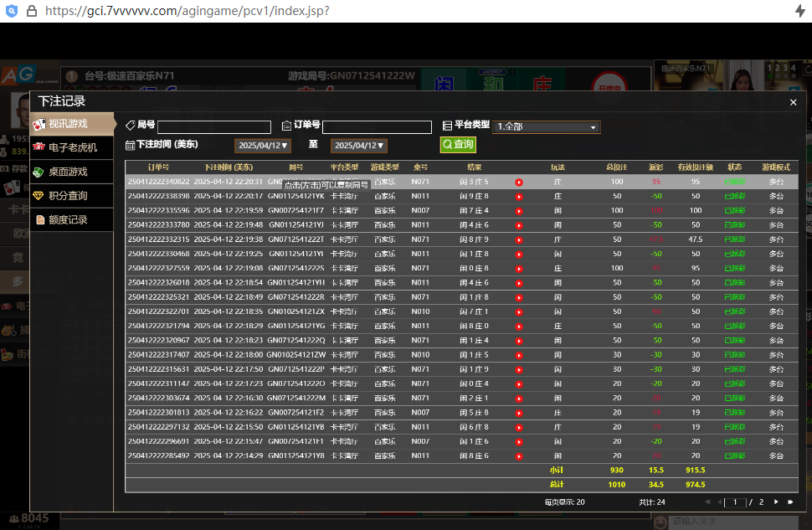Select 视讯游戏 tab in sidebar
Screen dimensions: 812x530
[x=72, y=124]
